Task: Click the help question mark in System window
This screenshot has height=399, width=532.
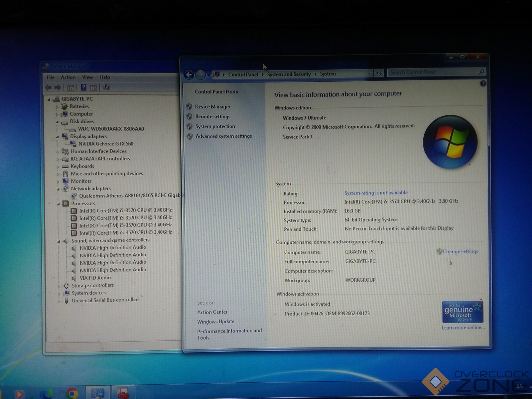Action: tap(483, 83)
